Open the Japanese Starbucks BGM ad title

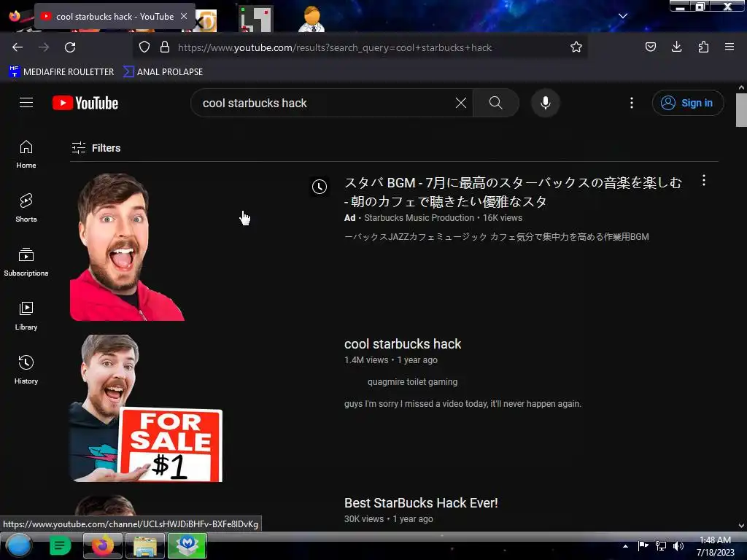click(513, 192)
